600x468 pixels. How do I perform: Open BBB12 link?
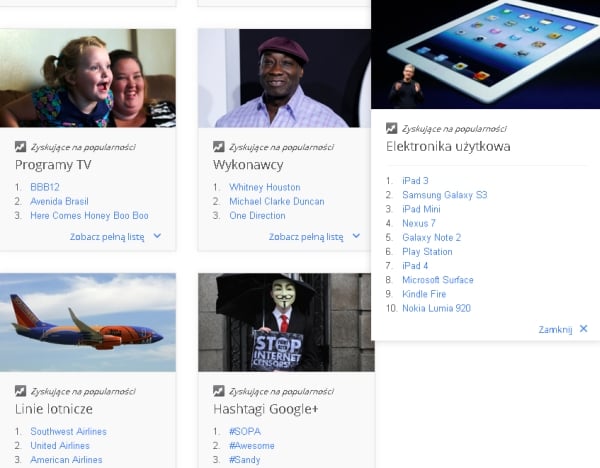(x=45, y=187)
